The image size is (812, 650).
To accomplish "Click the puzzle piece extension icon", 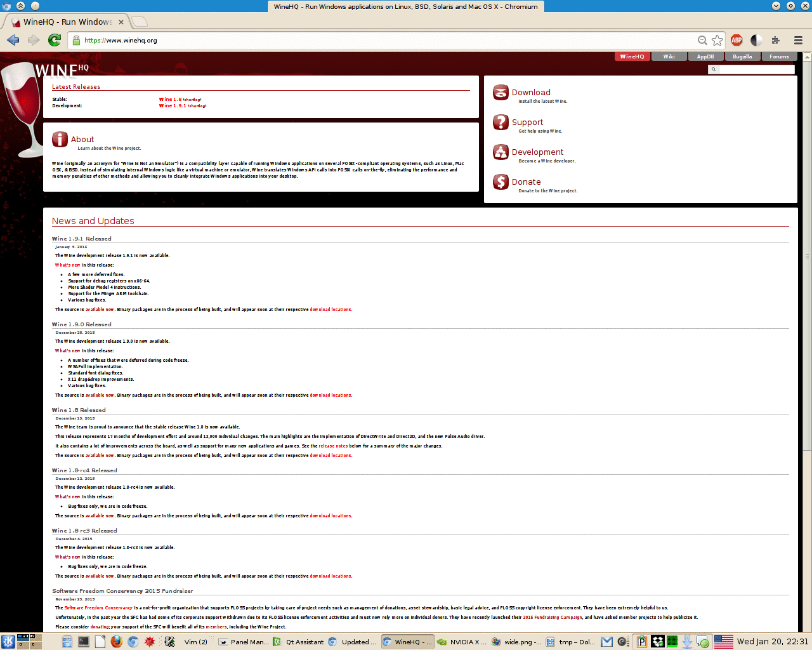I will 775,40.
